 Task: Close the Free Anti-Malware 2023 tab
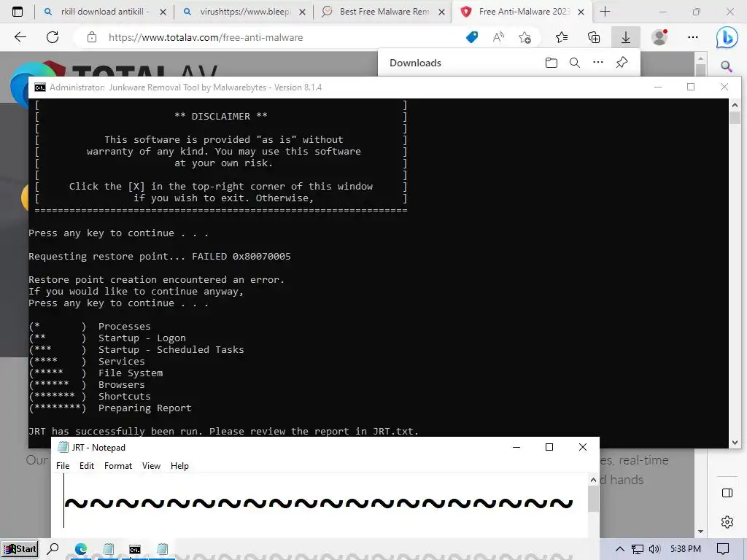(x=581, y=12)
